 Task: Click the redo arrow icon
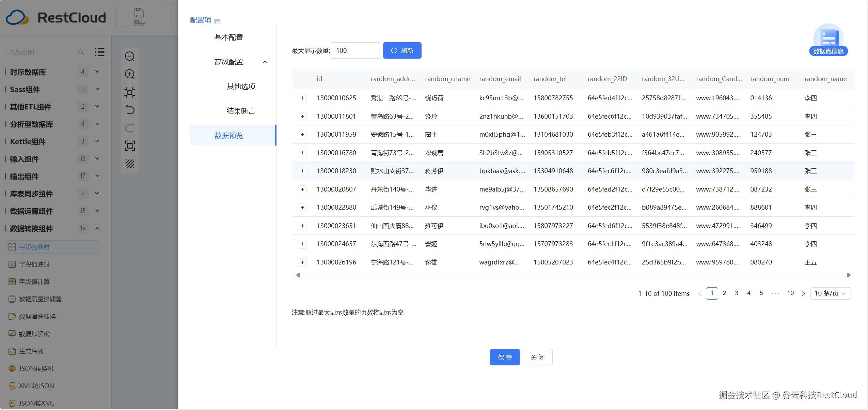(x=130, y=128)
